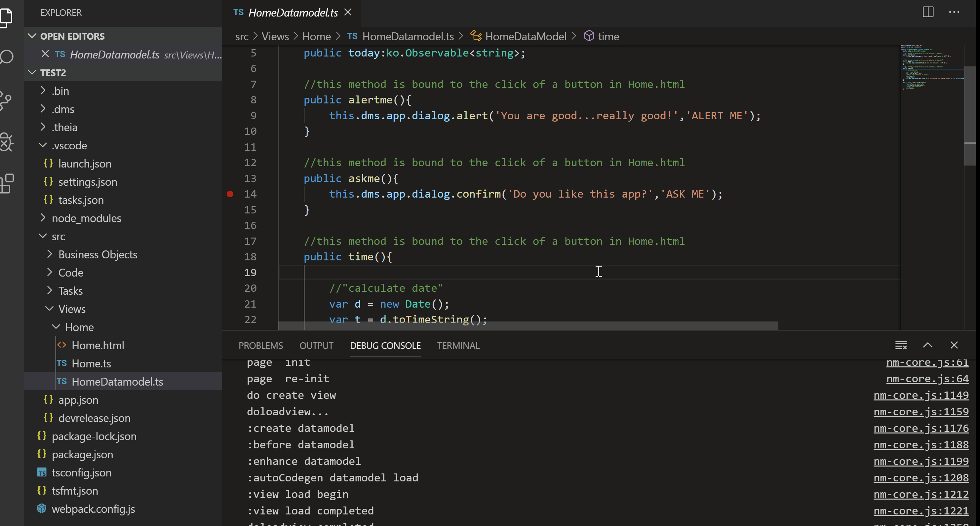Screen dimensions: 980x526
Task: Open nm-core.js:1149 source link
Action: pos(921,395)
